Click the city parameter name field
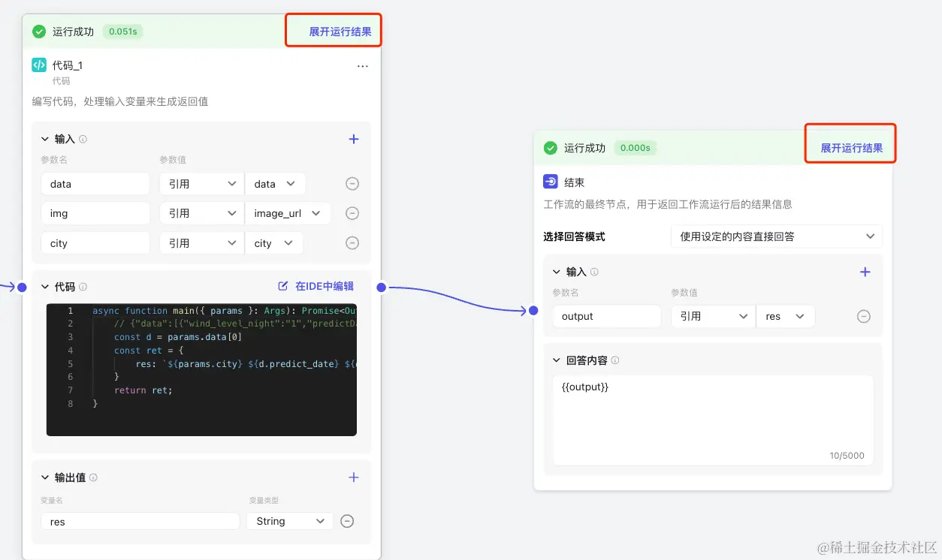 tap(95, 243)
